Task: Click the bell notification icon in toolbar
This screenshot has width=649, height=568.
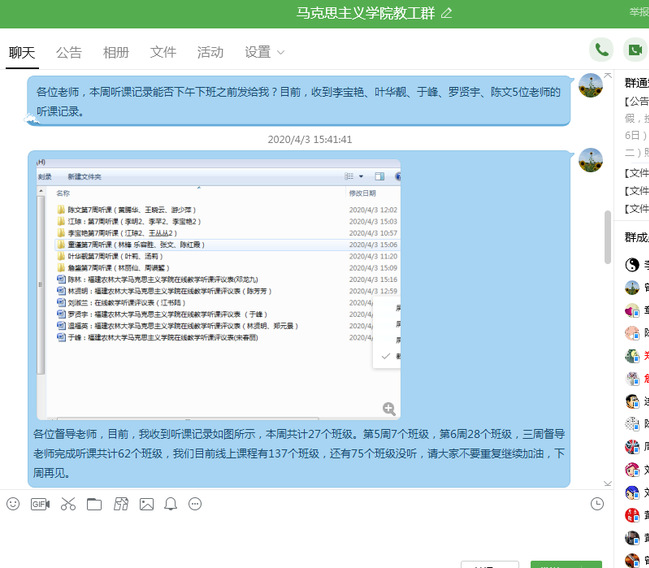Action: [170, 504]
